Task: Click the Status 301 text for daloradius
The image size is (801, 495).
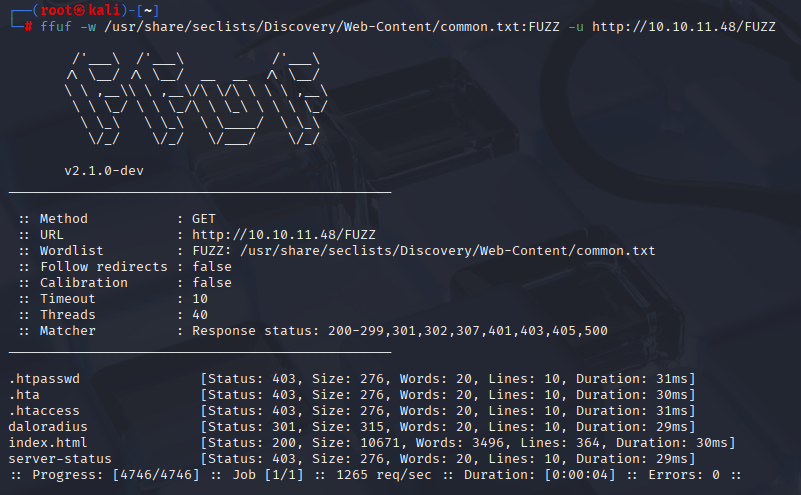Action: coord(252,427)
